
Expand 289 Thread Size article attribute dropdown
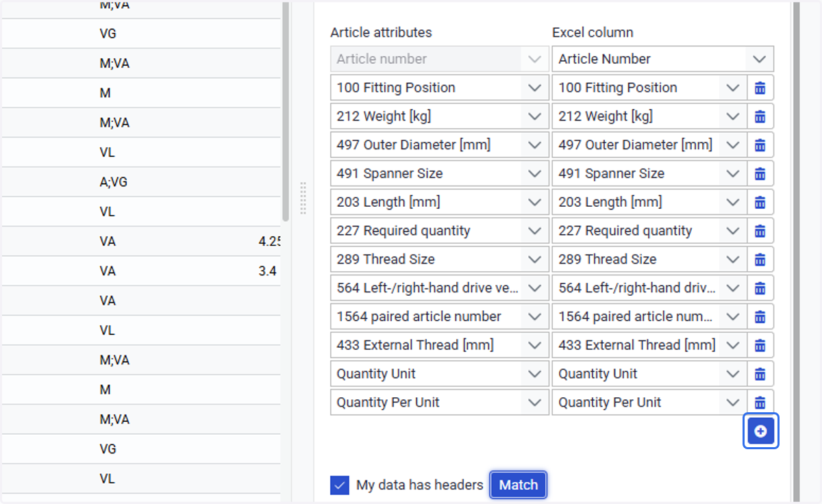tap(535, 260)
